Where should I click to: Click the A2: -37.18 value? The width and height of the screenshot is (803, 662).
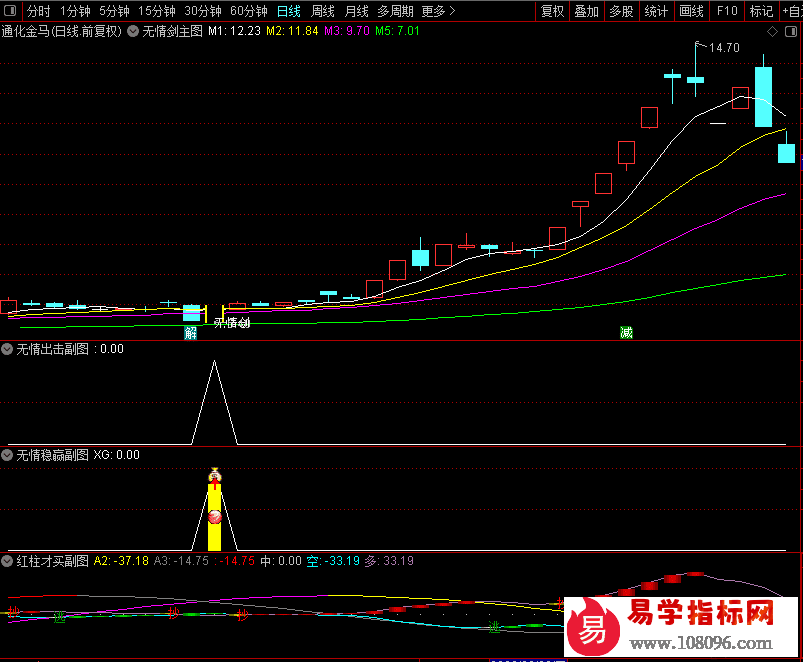click(x=121, y=561)
